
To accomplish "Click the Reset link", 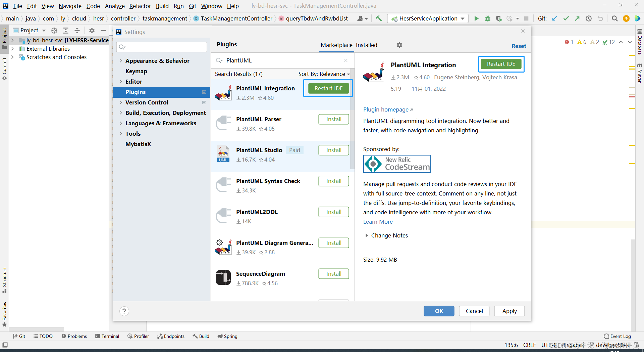I will pos(519,46).
